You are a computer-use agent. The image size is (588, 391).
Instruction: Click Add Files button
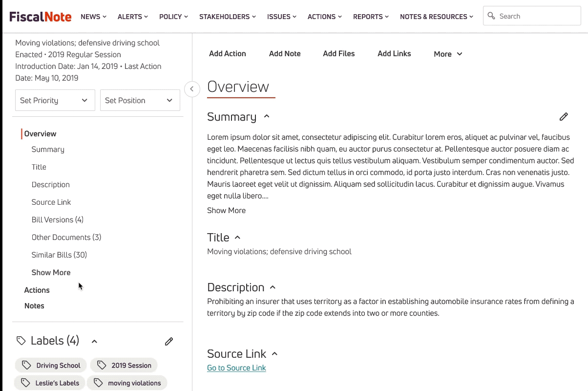point(339,54)
